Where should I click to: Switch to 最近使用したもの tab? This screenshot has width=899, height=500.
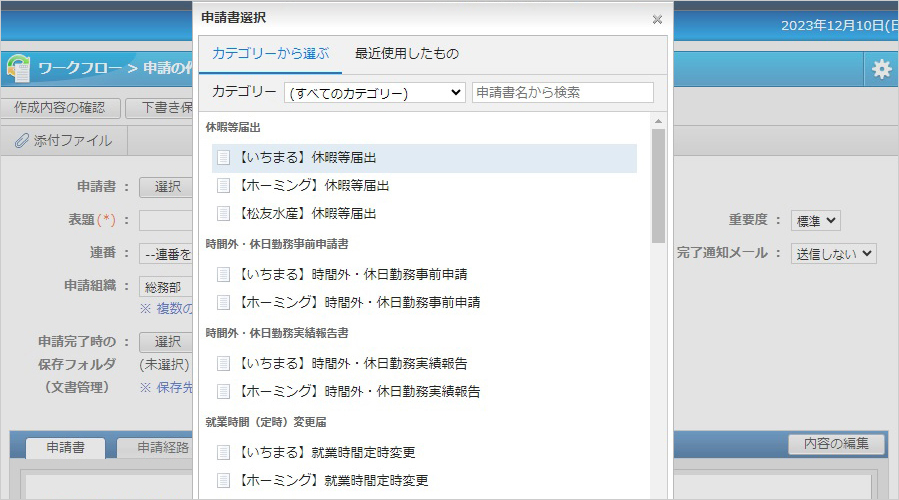point(406,54)
